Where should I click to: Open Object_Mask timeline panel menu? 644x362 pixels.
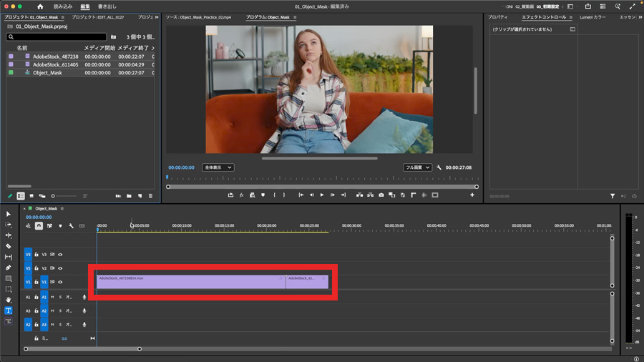[62, 208]
